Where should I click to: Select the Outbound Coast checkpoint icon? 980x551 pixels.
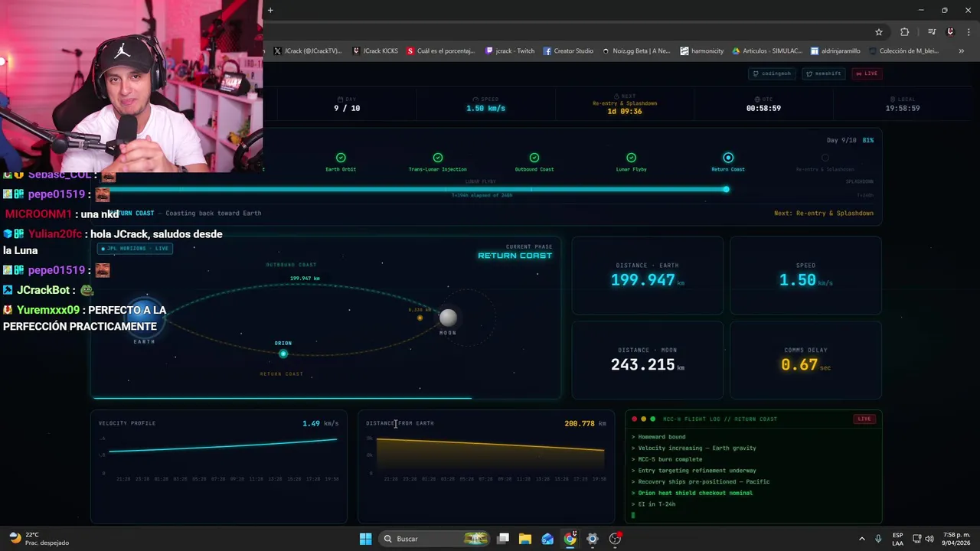534,158
